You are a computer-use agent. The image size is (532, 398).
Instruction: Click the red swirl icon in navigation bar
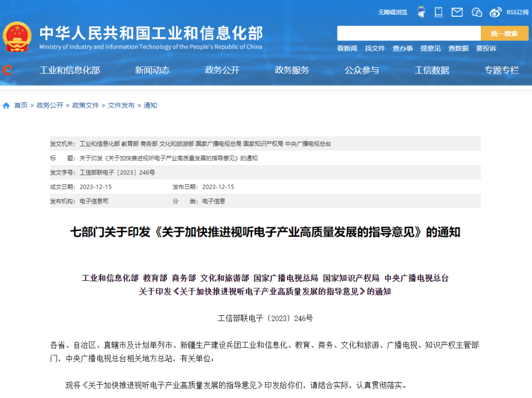(7, 70)
